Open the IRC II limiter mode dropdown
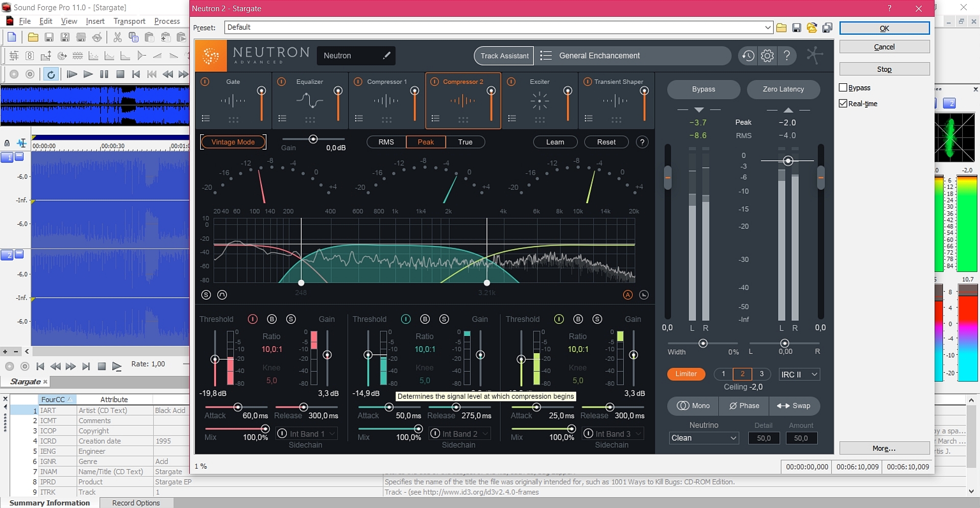This screenshot has height=508, width=980. click(799, 375)
